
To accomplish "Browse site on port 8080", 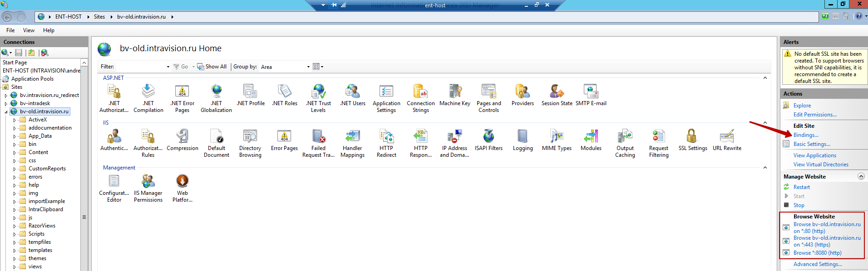I will tap(817, 253).
